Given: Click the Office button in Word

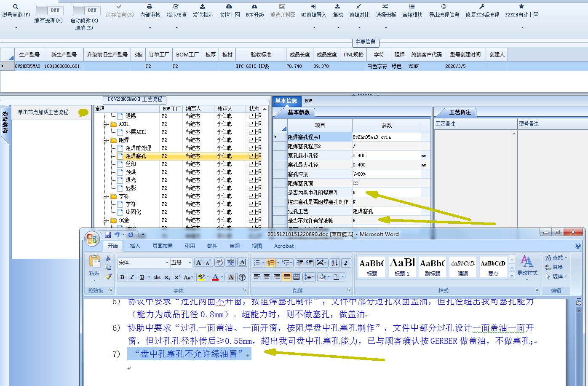Looking at the screenshot, I should point(92,239).
